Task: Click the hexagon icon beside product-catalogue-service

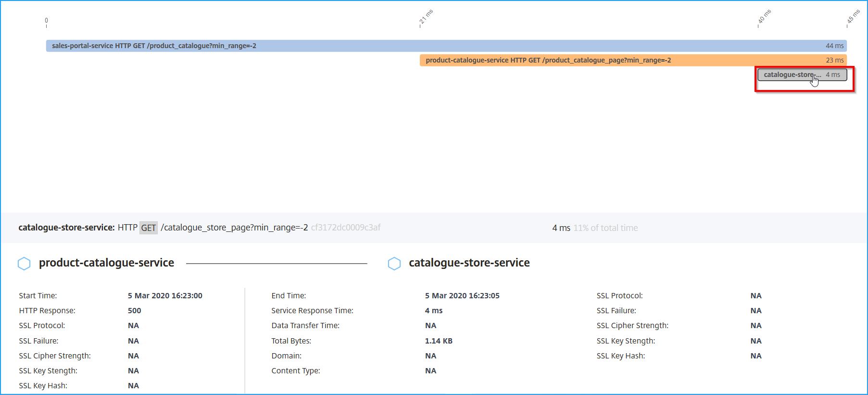Action: click(x=24, y=263)
